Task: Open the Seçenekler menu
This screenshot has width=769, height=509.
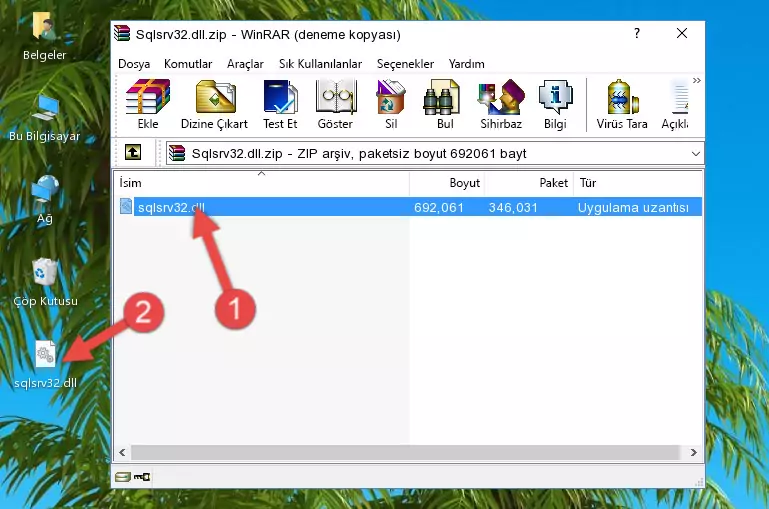Action: pos(405,64)
